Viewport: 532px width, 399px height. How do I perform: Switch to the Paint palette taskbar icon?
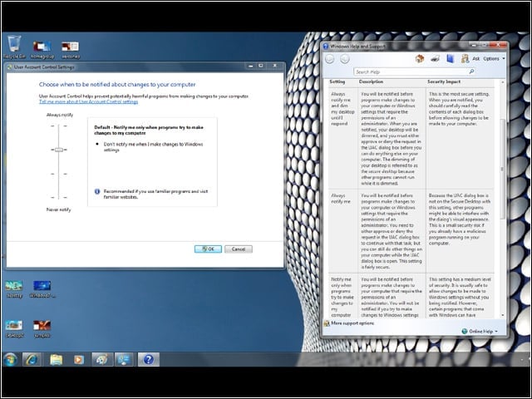[x=102, y=360]
